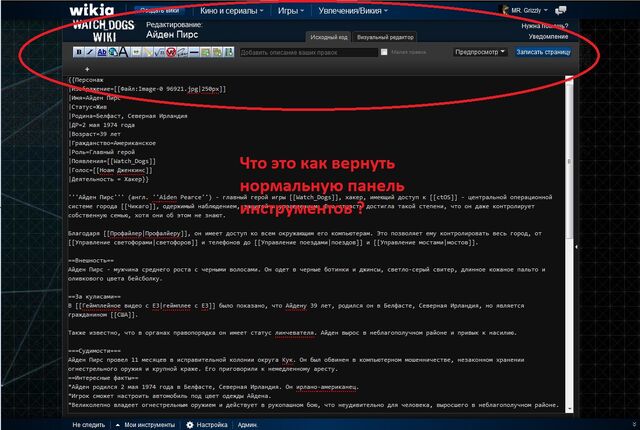The image size is (640, 430).
Task: Click the edit summary input field
Action: tap(309, 52)
